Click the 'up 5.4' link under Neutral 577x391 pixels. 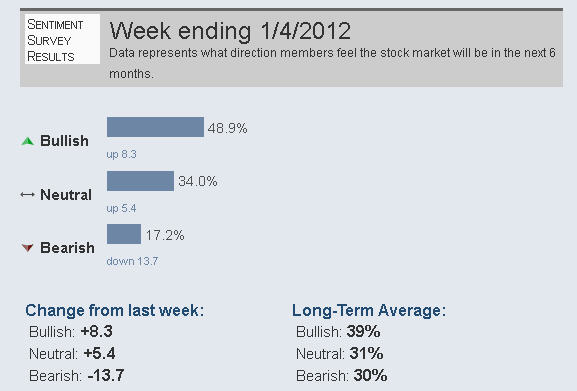[x=121, y=208]
